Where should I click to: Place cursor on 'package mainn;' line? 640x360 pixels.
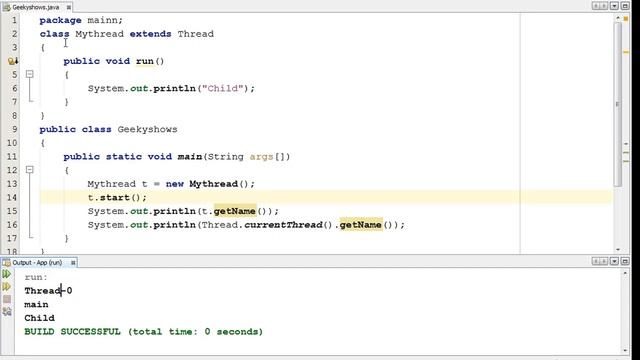pyautogui.click(x=81, y=20)
